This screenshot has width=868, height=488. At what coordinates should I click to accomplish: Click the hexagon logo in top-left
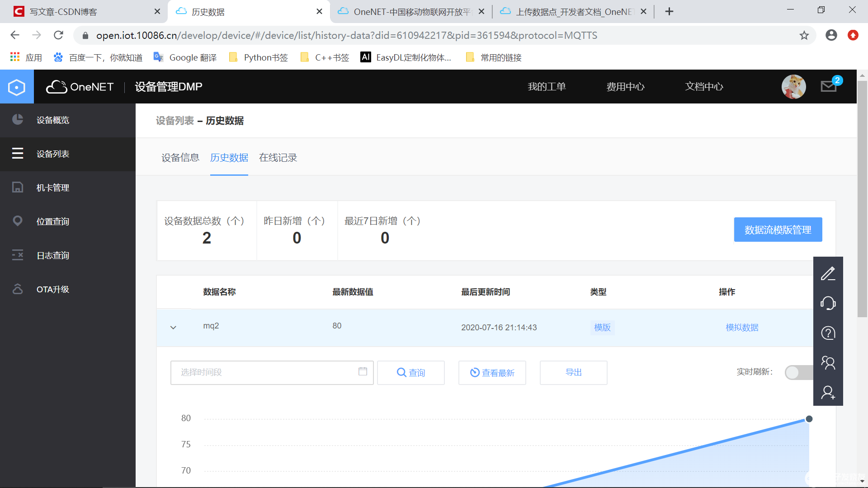point(17,87)
